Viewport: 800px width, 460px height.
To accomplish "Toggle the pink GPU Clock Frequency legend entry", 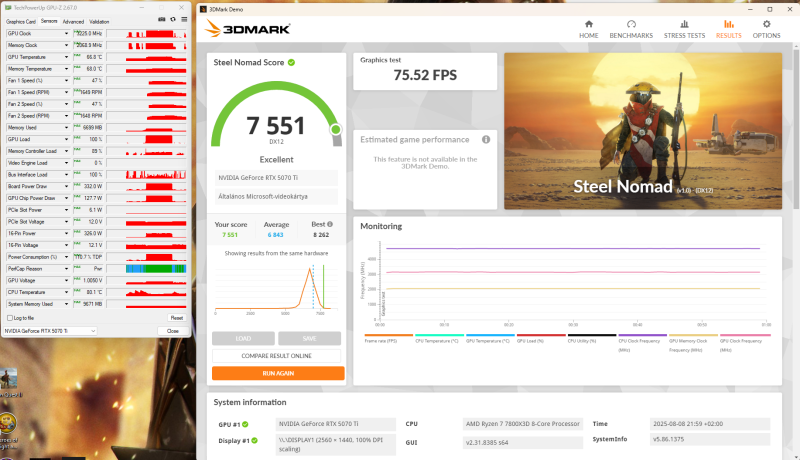I will coord(744,343).
